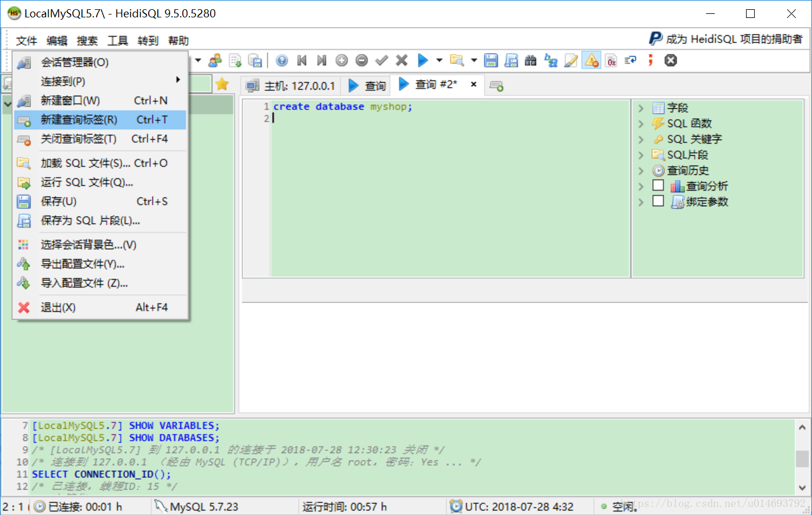Click the red semicolon delimiter icon

pos(651,60)
